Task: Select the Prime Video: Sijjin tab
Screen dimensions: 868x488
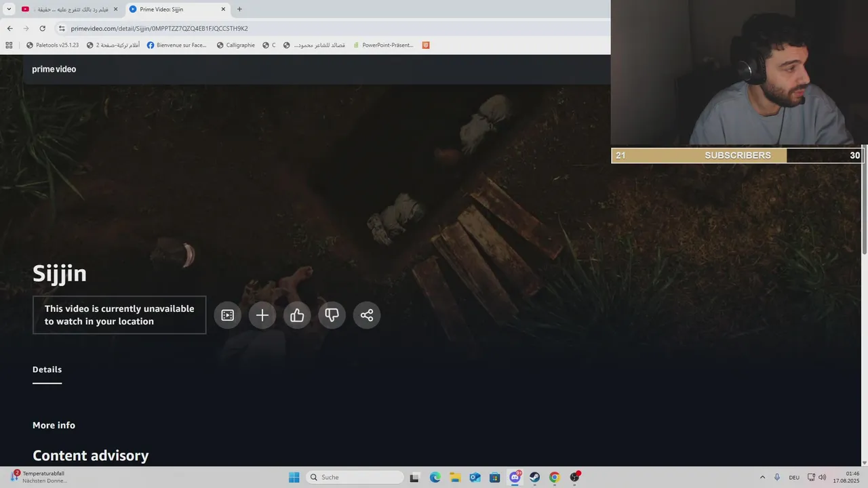Action: 178,9
